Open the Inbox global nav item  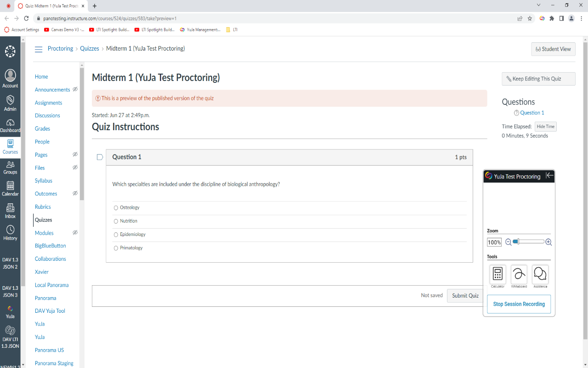(x=10, y=211)
